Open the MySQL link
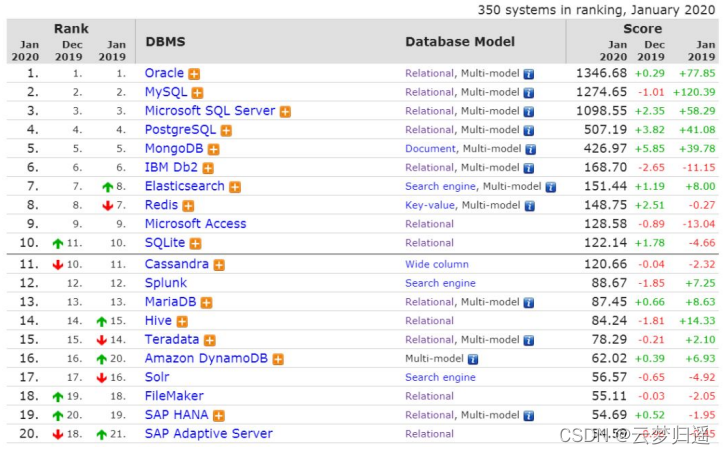Viewport: 725px width, 454px height. click(166, 92)
